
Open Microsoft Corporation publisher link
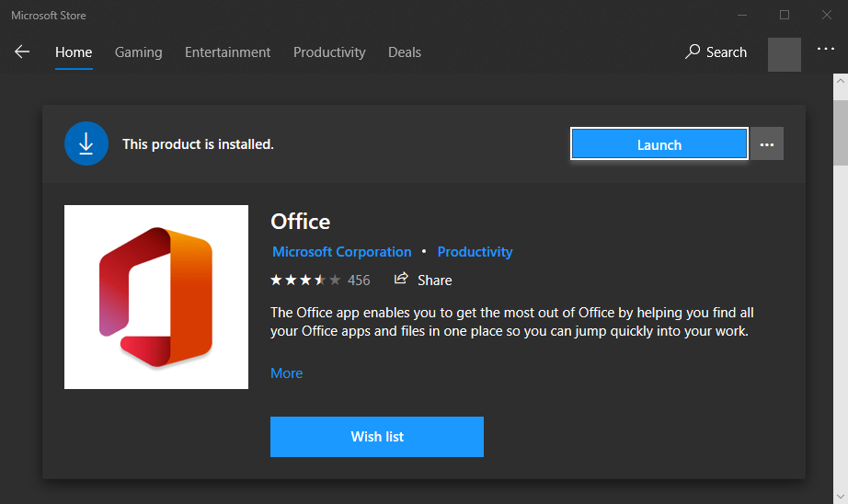click(x=341, y=252)
